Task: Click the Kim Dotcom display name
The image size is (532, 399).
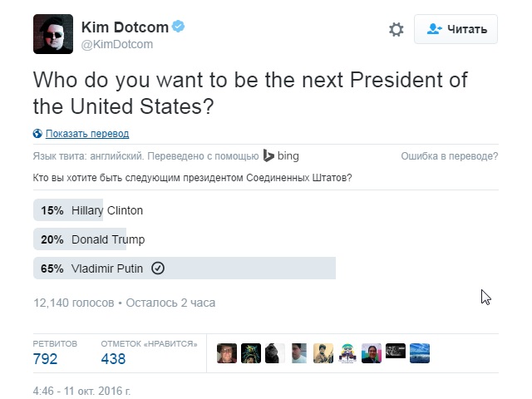Action: coord(125,27)
